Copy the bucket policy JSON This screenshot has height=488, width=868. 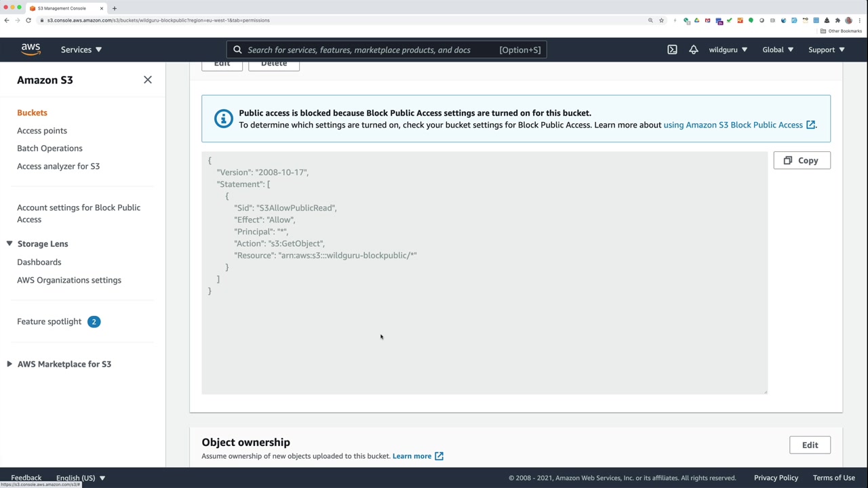point(802,161)
